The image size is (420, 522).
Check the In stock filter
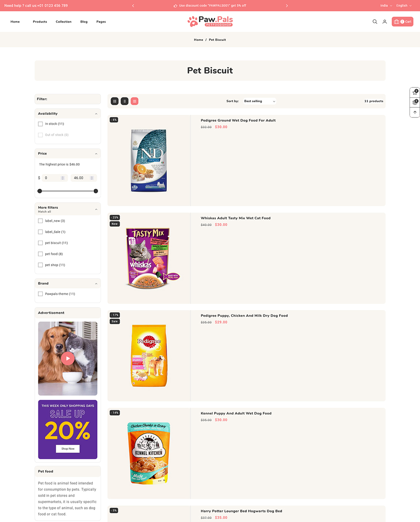tap(40, 124)
